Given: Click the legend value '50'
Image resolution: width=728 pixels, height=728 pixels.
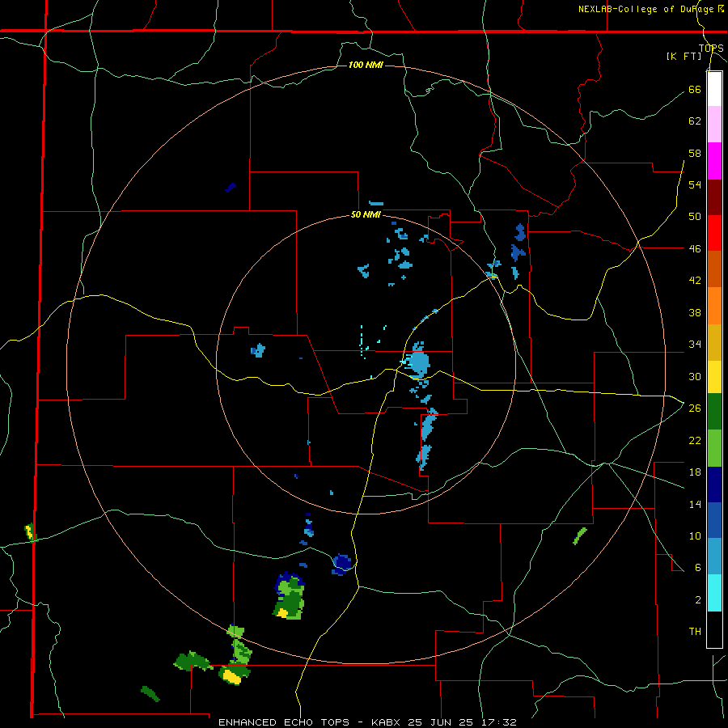Looking at the screenshot, I should click(x=695, y=216).
